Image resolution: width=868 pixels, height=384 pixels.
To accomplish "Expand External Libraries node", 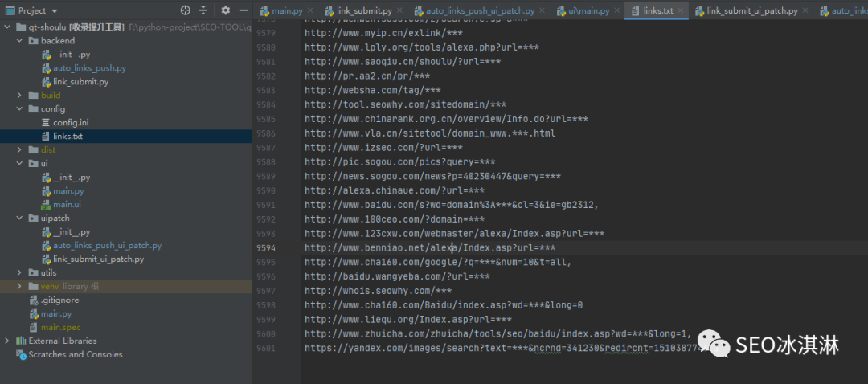I will click(x=7, y=341).
